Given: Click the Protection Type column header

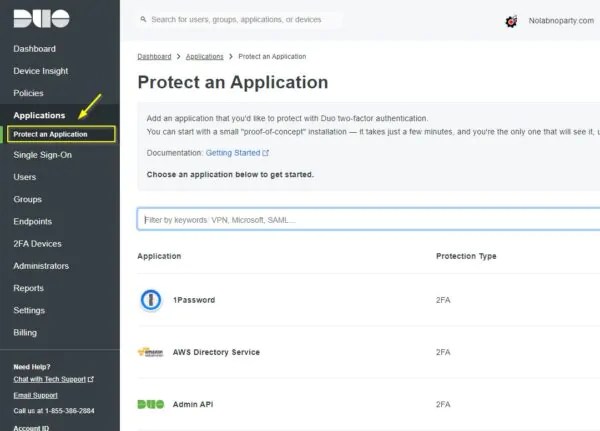Looking at the screenshot, I should [x=466, y=256].
